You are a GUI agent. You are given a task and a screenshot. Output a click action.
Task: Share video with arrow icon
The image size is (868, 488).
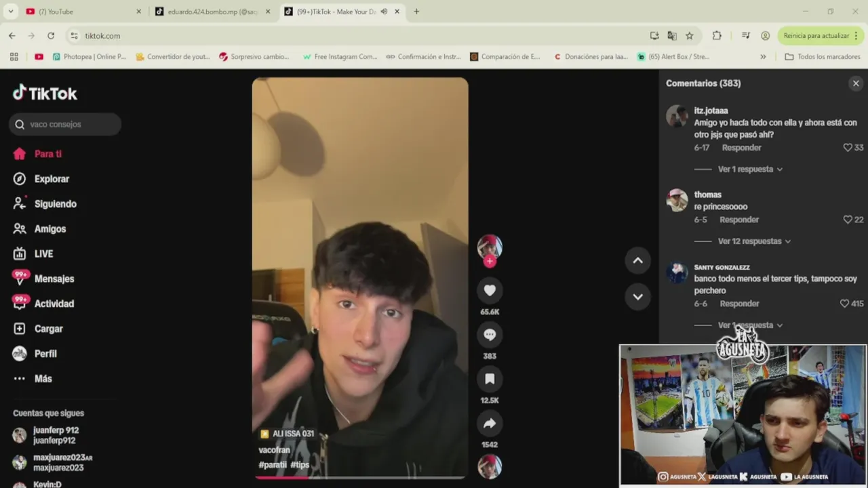pos(490,424)
